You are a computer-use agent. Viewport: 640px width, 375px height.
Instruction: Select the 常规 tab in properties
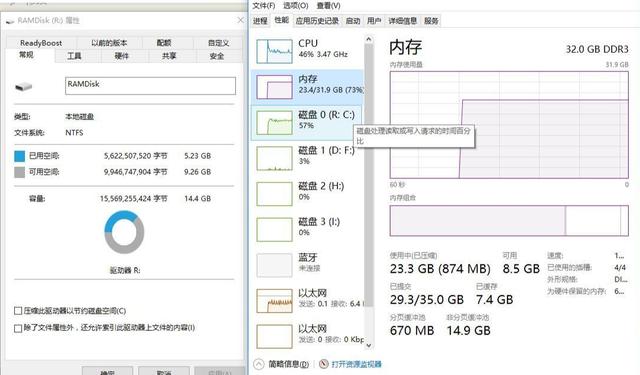27,55
